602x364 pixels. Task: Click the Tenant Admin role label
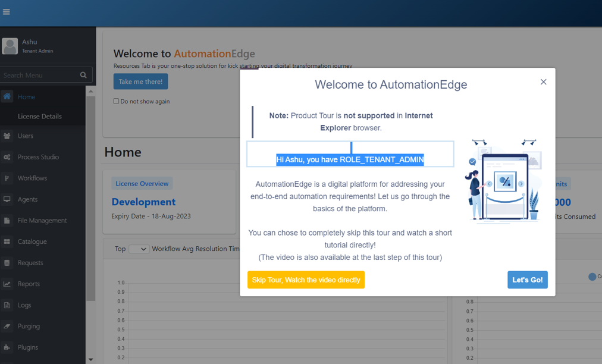[37, 51]
